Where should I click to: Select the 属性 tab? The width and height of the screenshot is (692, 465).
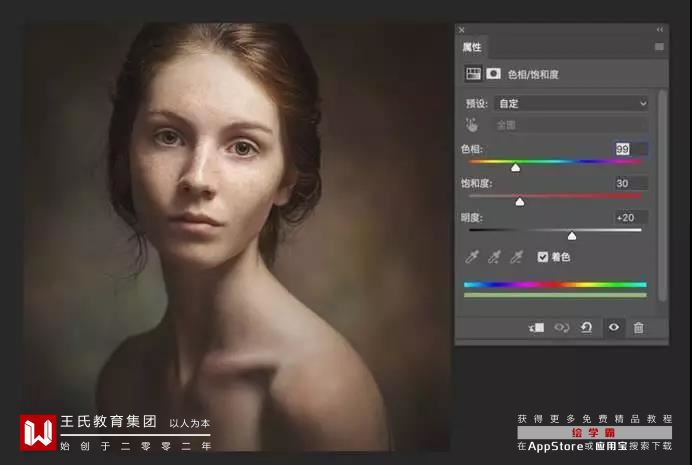472,47
